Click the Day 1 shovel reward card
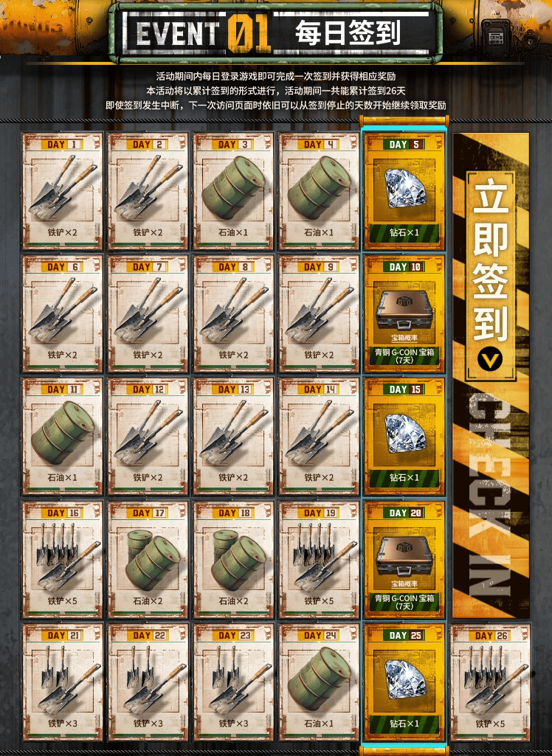The width and height of the screenshot is (552, 756). (63, 191)
